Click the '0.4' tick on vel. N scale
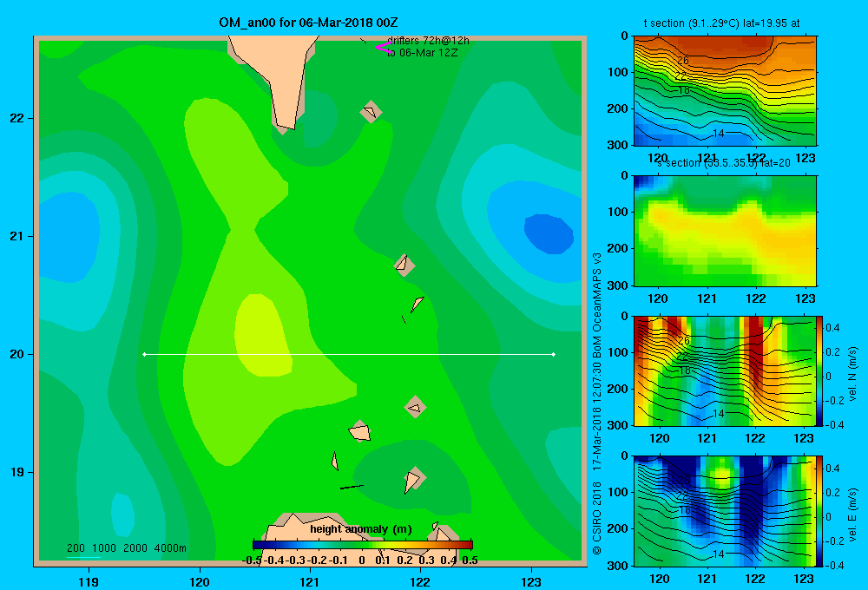Screen dimensions: 868x590 pyautogui.click(x=832, y=328)
